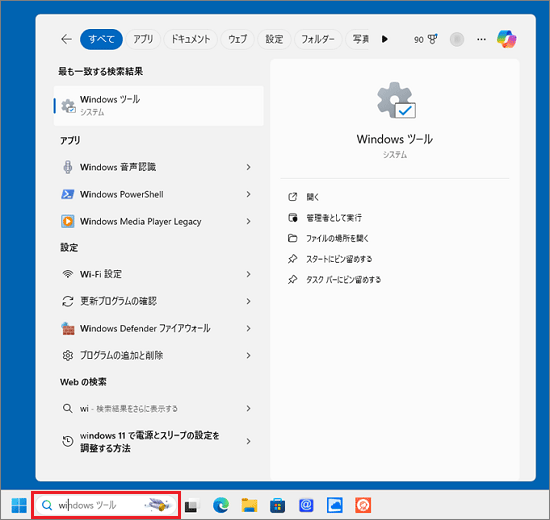Switch to the ウェブ filter tab
550x520 pixels.
point(237,39)
